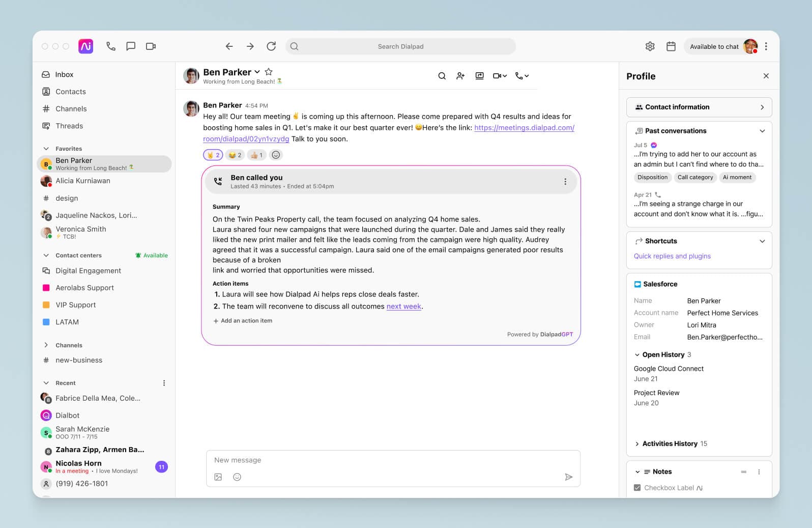Toggle the Checkbox Label checkbox in Notes
This screenshot has width=812, height=528.
[637, 488]
